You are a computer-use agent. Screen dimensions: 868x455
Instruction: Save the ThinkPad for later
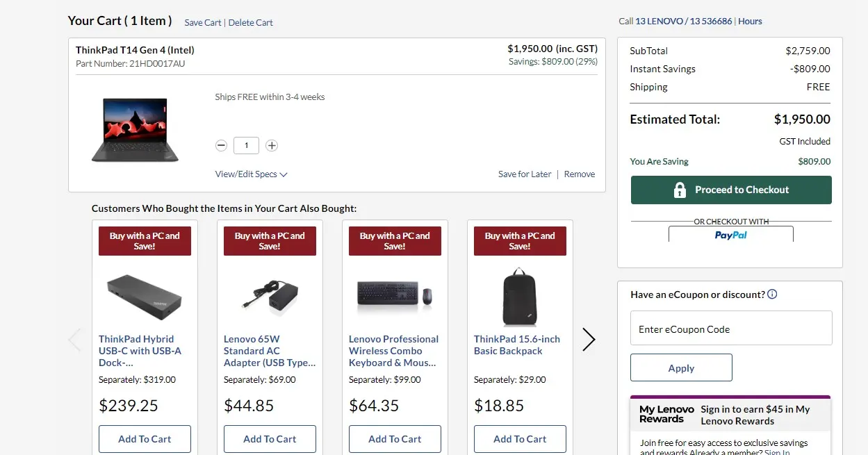525,174
